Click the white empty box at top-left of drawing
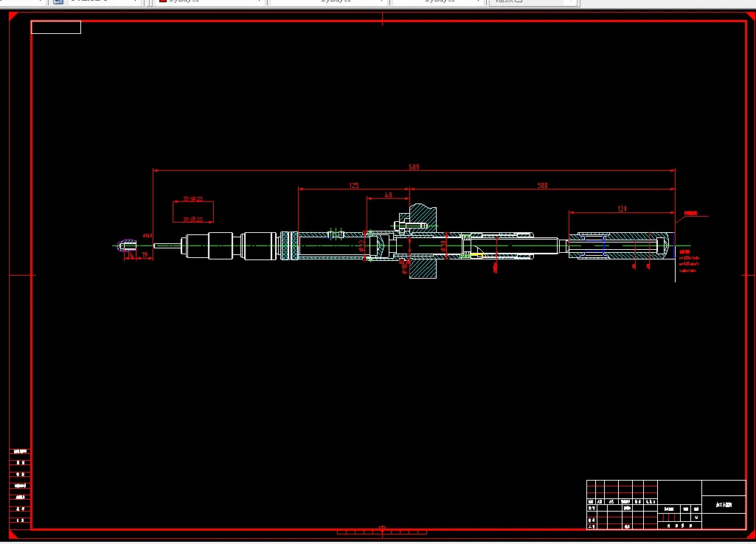This screenshot has height=544, width=756. pyautogui.click(x=56, y=27)
